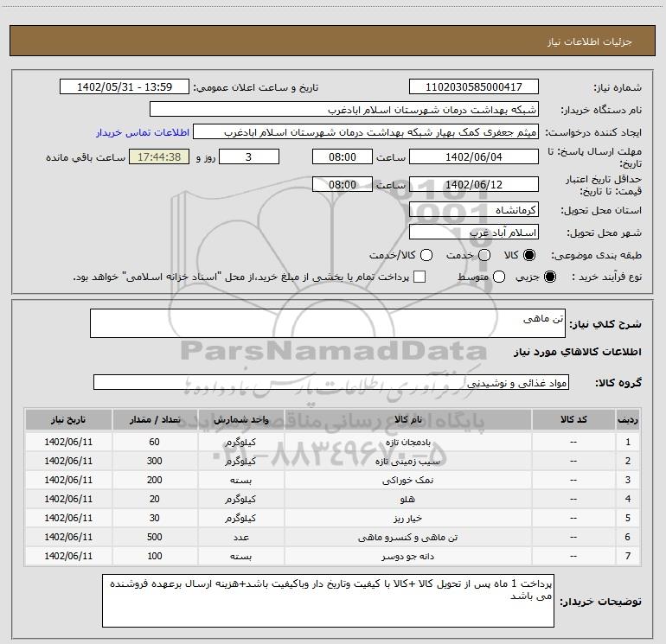Click the buyer notes text area
Viewport: 666px width, 644px height.
(328, 600)
